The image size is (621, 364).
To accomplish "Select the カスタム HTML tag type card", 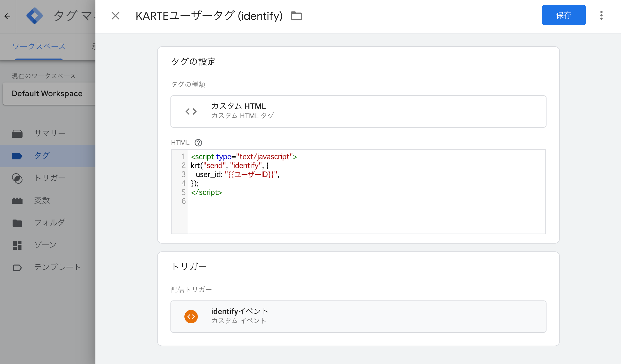I will tap(358, 111).
